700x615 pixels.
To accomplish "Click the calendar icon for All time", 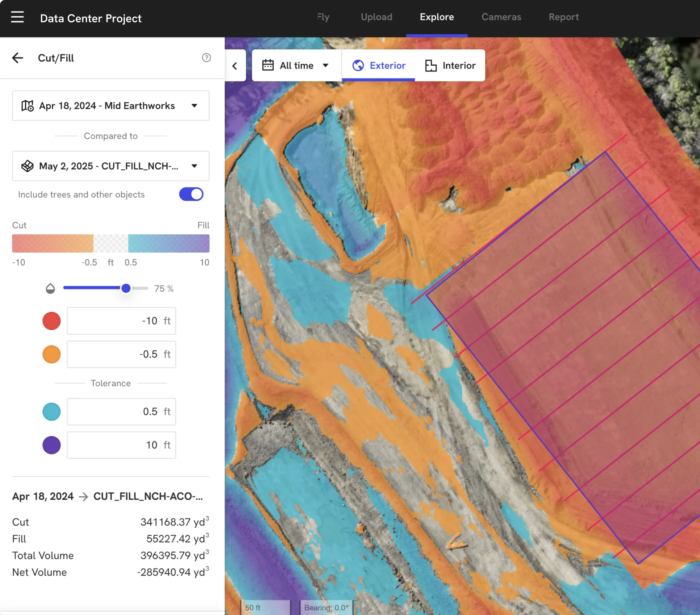I will click(268, 65).
